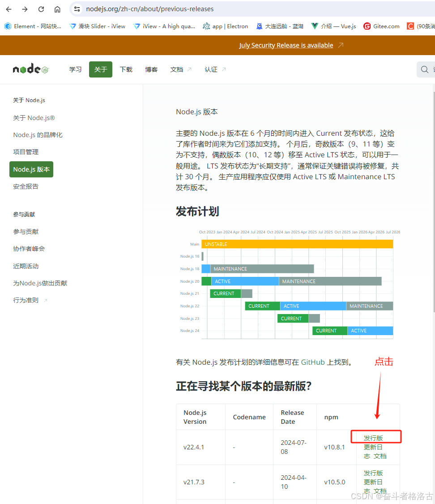Open the 文档 external nav link
The height and width of the screenshot is (504, 435).
point(181,69)
